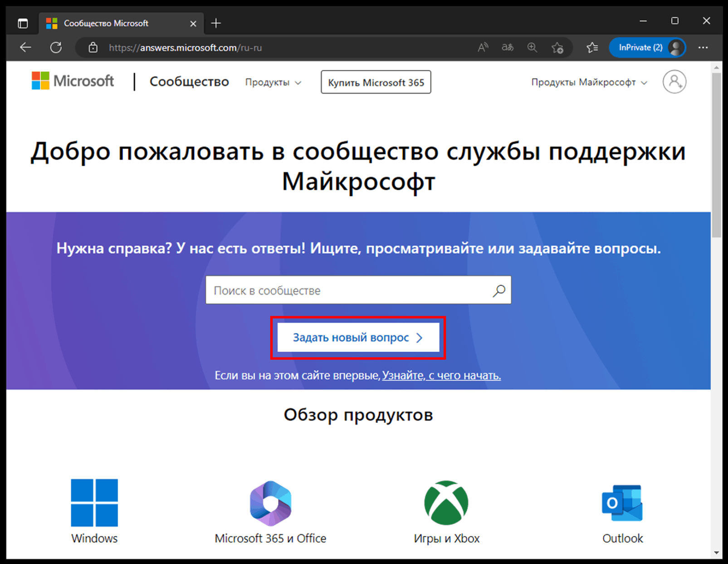Screen dimensions: 728x564
Task: Click the Windows label link
Action: tap(94, 538)
